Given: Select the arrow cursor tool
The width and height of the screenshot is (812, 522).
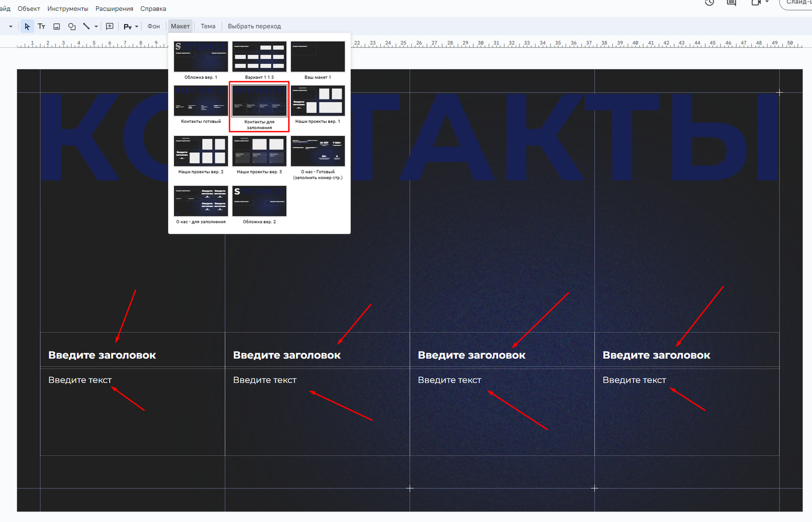Looking at the screenshot, I should tap(27, 26).
